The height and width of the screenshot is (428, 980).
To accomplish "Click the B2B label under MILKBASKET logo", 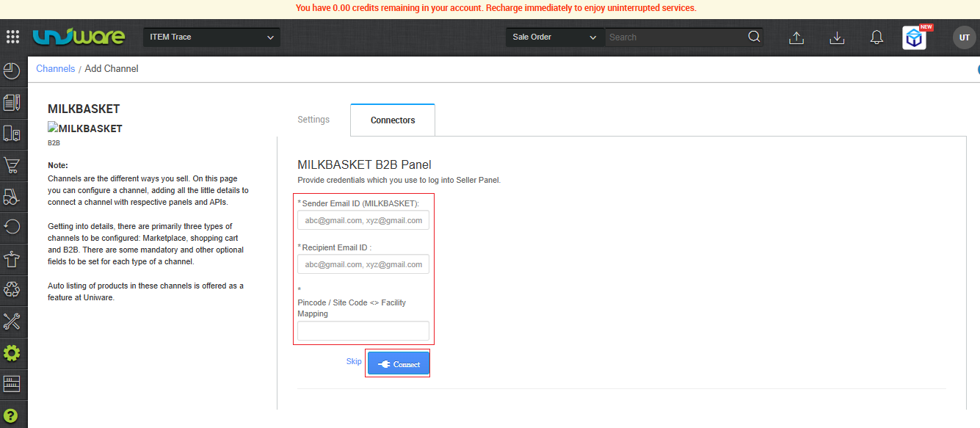I will (54, 143).
